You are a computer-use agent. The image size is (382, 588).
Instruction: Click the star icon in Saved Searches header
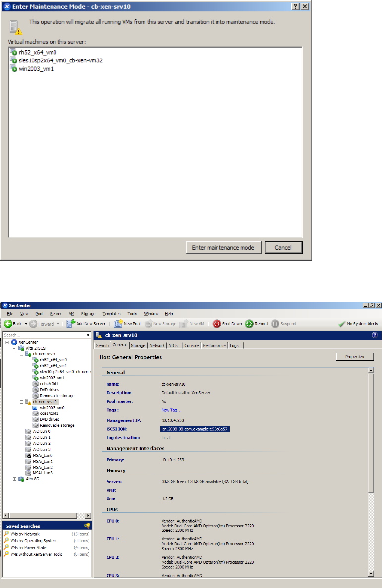click(87, 526)
